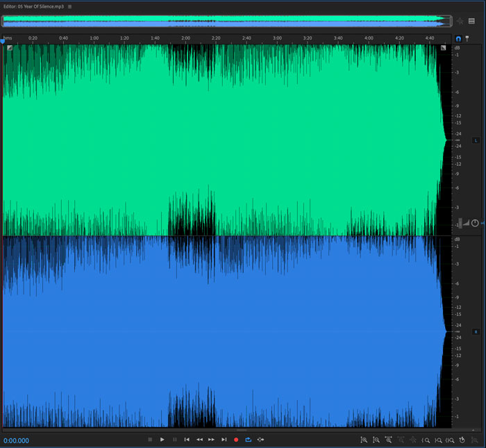The image size is (486, 448).
Task: Click the timecode display 0:00.000
Action: pos(16,440)
